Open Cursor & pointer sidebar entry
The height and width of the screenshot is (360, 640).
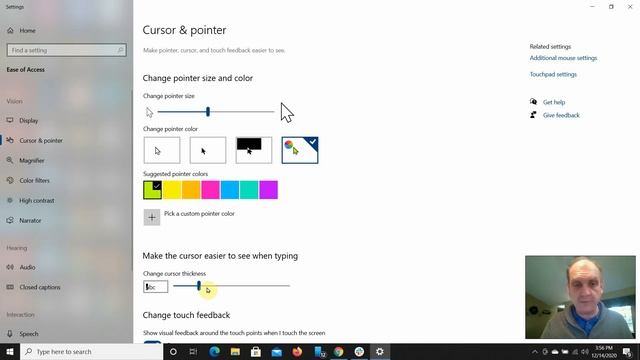point(41,141)
